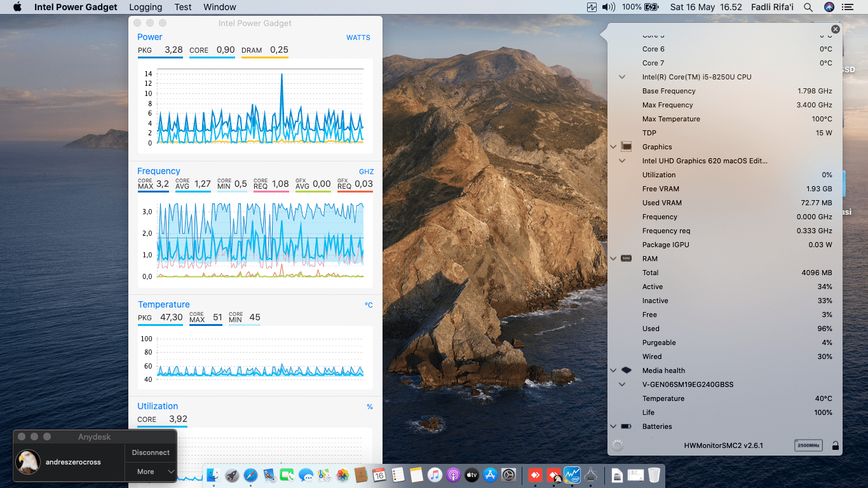Open Photos app in dock
Screen dimensions: 868x488
pos(342,475)
